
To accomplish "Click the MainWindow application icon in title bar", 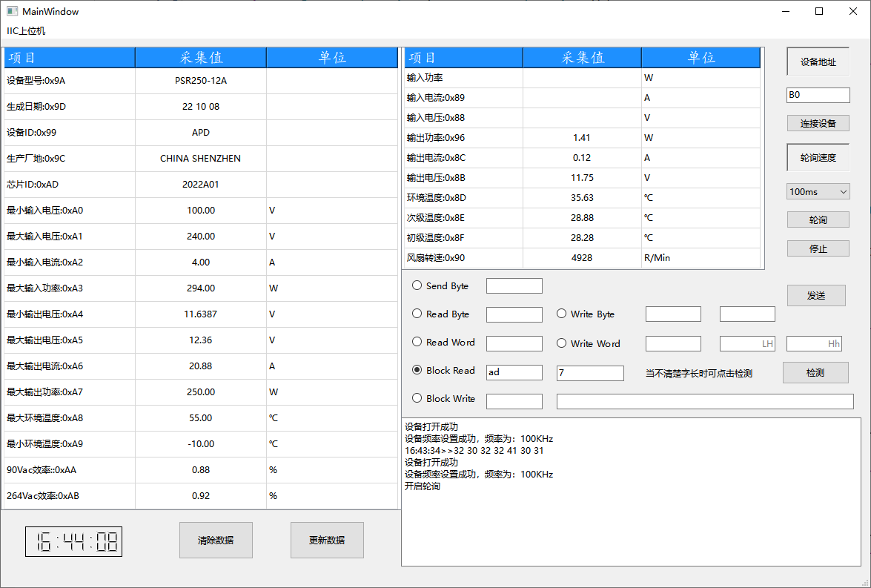I will 11,11.
